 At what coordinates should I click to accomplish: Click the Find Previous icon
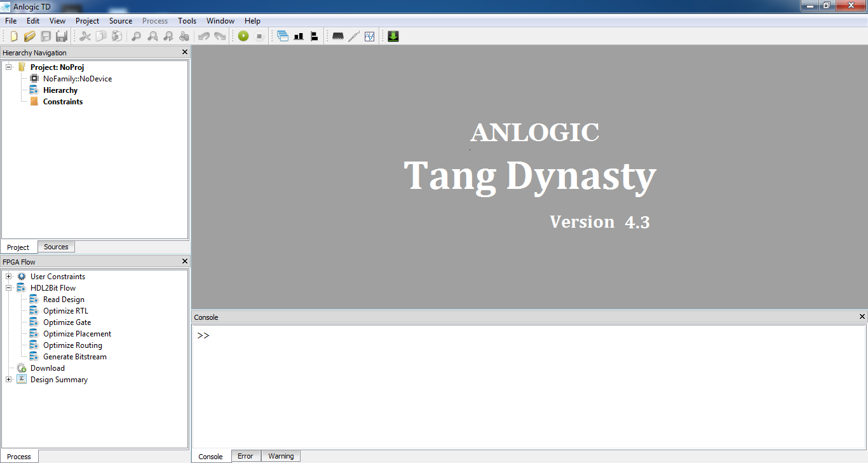tap(153, 36)
